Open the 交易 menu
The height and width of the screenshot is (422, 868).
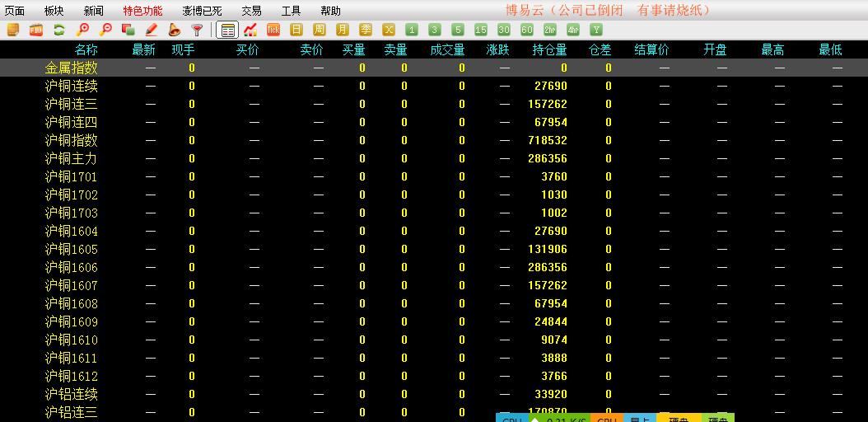(251, 11)
